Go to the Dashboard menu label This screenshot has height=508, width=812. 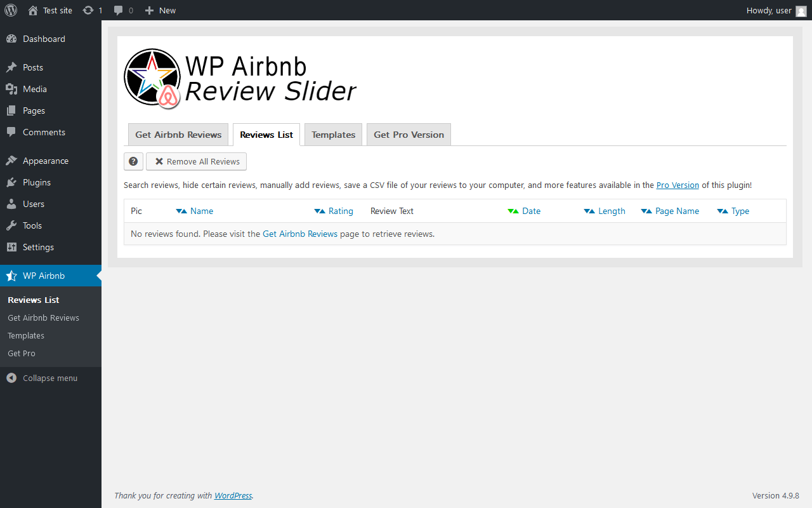coord(44,39)
